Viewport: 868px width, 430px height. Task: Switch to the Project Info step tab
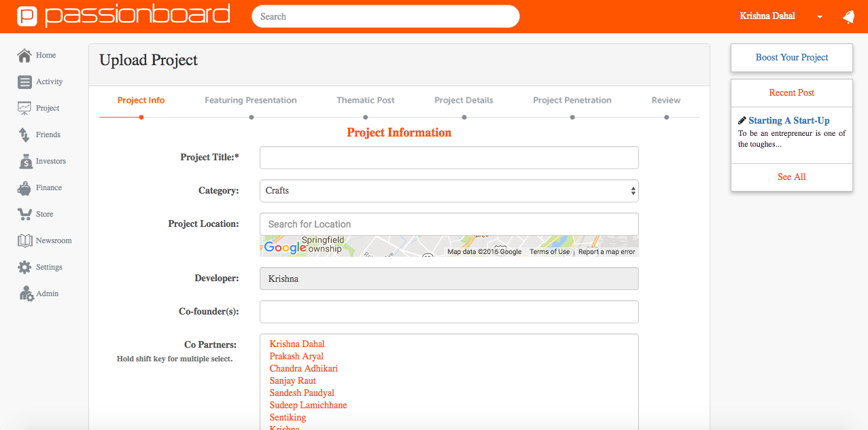141,100
